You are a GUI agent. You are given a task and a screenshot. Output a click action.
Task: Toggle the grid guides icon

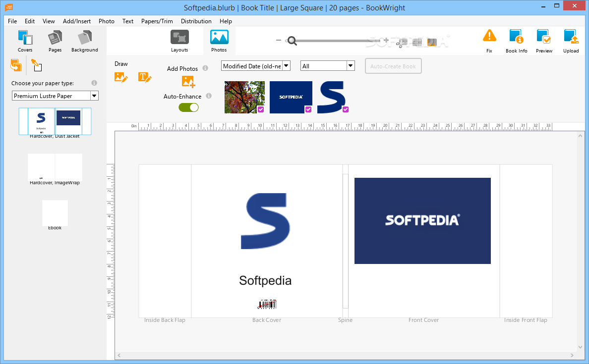pos(417,43)
